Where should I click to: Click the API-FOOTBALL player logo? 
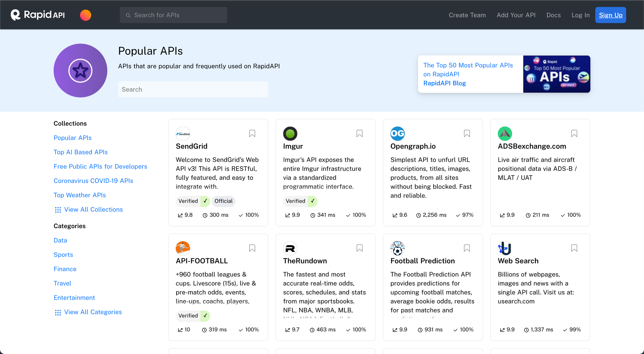[183, 248]
